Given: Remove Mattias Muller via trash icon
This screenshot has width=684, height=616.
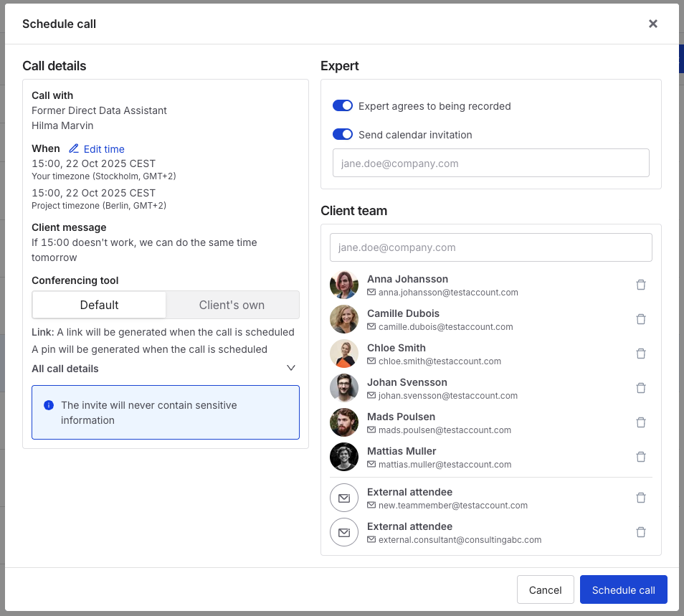Looking at the screenshot, I should click(x=641, y=457).
